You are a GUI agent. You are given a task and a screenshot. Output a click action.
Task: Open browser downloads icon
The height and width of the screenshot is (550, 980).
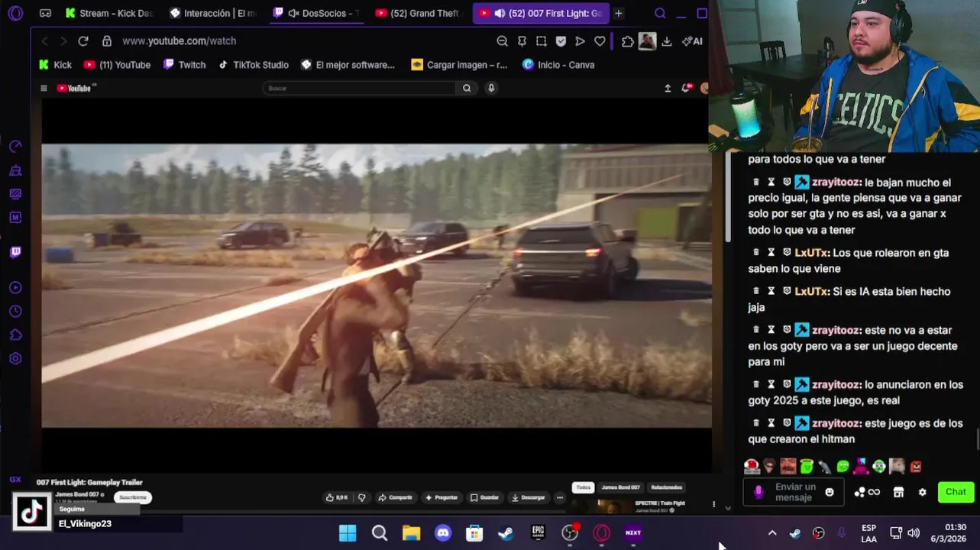click(667, 41)
